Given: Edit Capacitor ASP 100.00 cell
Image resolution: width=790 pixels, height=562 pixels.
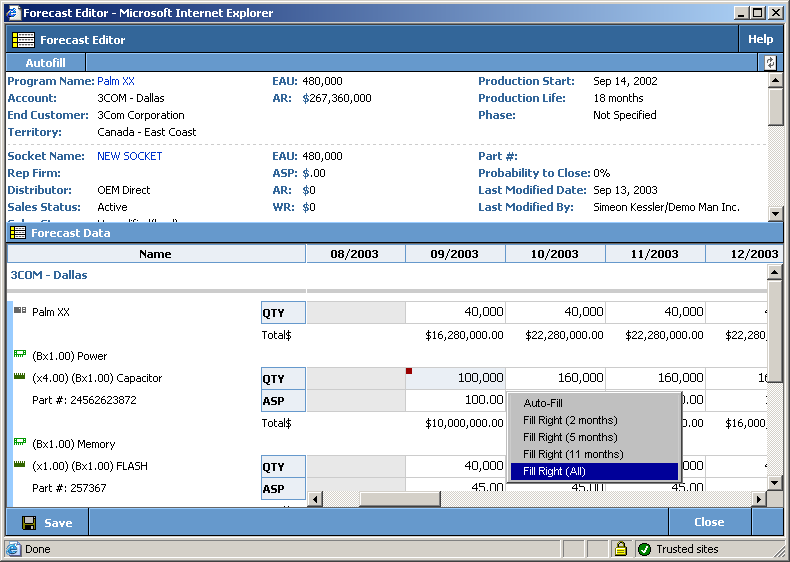Looking at the screenshot, I should [455, 400].
